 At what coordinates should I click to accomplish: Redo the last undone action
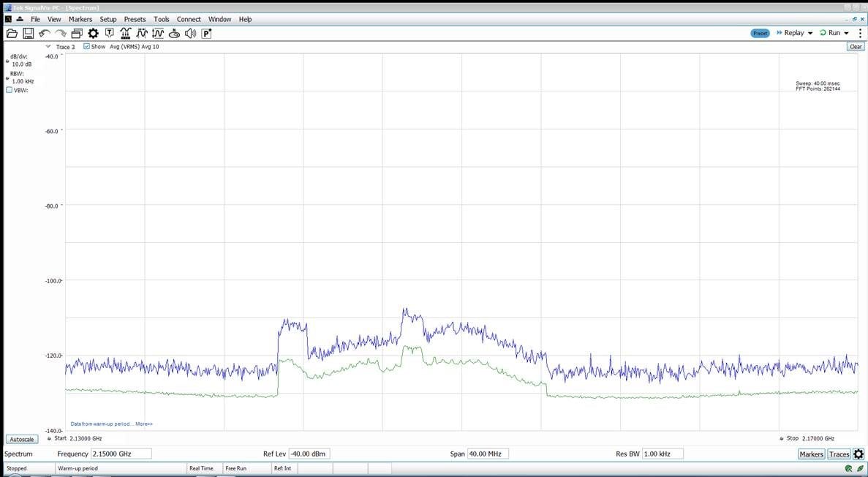(x=60, y=33)
